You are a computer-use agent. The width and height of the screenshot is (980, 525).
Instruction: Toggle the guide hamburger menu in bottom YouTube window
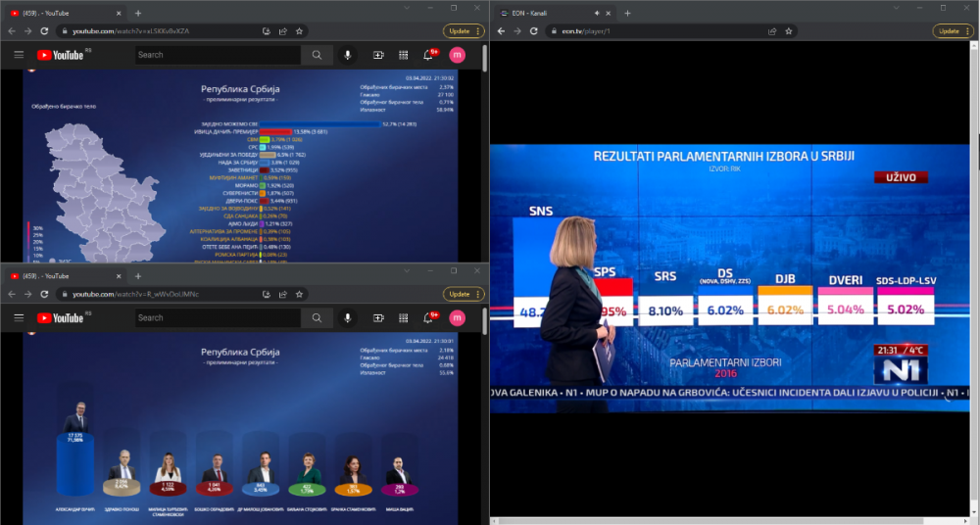(x=19, y=317)
